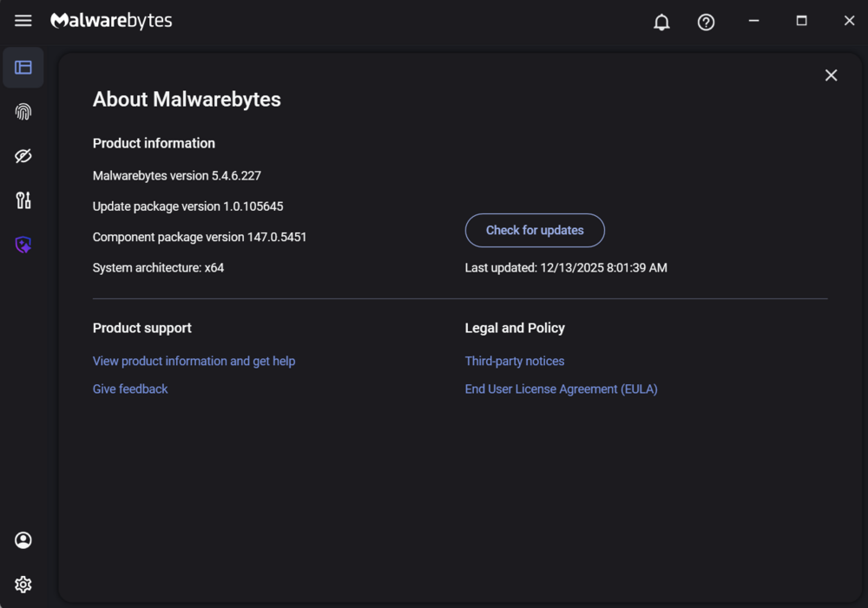Select the 'Malwarebytes version 5.4.6.227' text

coord(177,176)
